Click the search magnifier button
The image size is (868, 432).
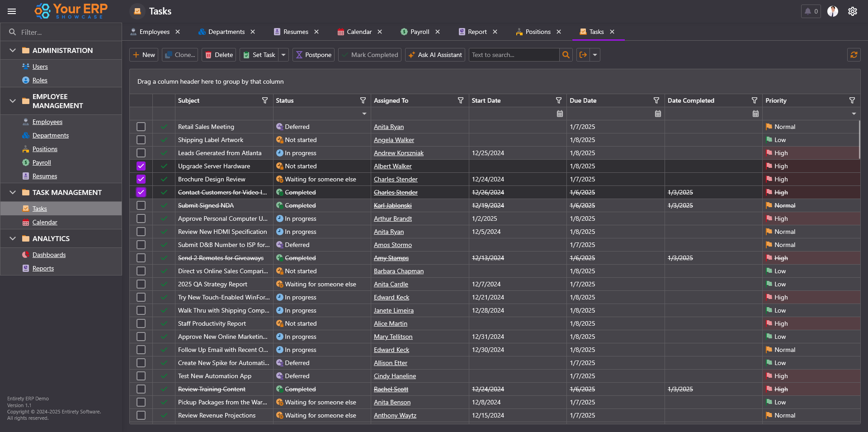(x=566, y=55)
